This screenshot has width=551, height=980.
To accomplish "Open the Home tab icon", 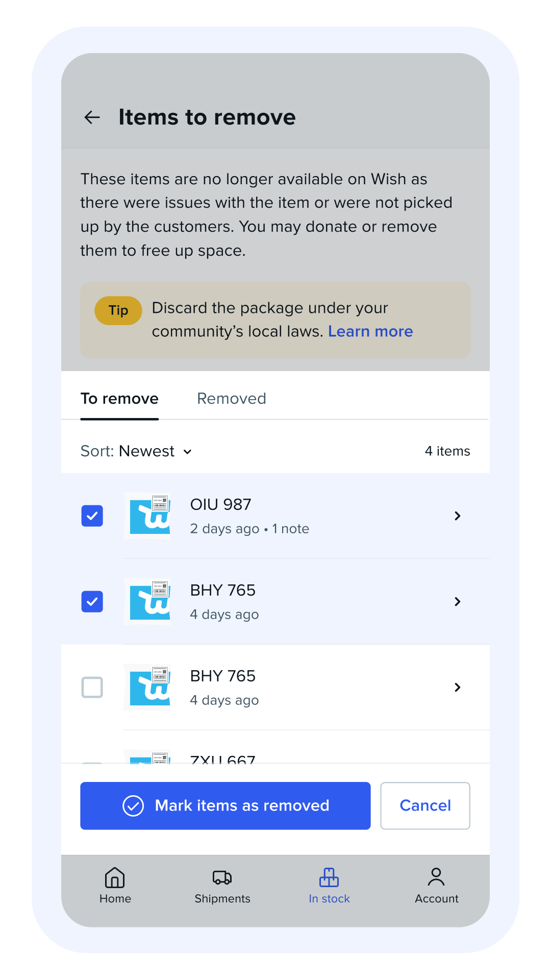I will tap(115, 877).
